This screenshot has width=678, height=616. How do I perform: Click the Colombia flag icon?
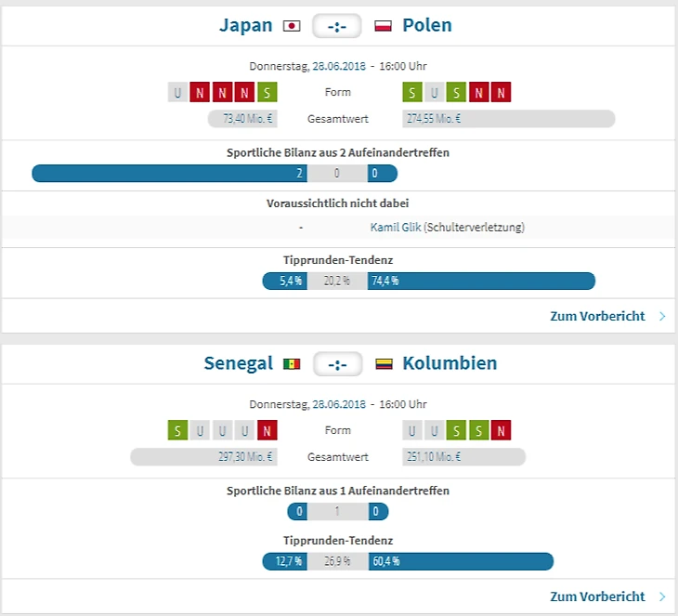click(x=383, y=363)
